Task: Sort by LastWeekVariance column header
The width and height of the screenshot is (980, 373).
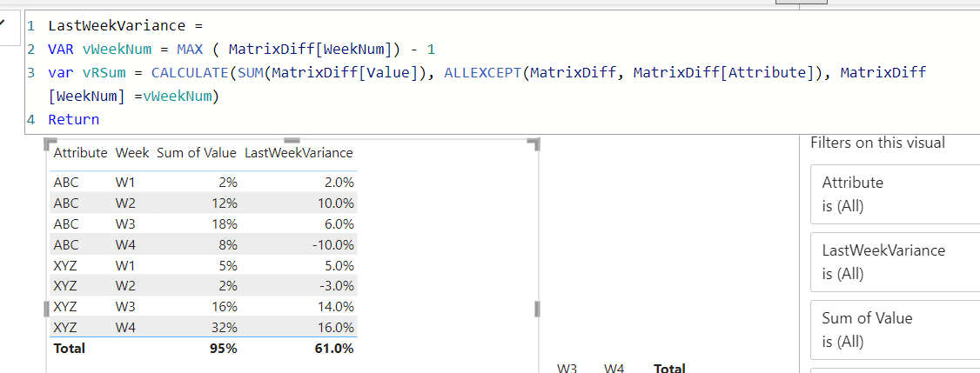Action: coord(299,152)
